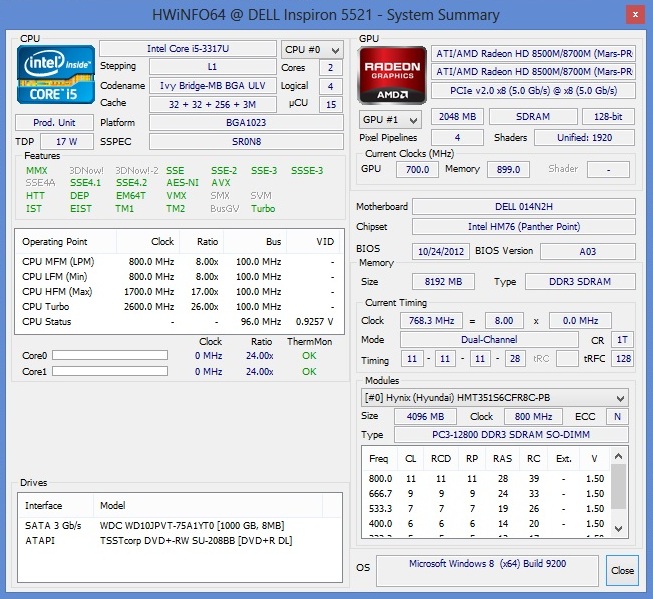Click the Dual-Channel mode field
The image size is (653, 599).
[x=489, y=339]
